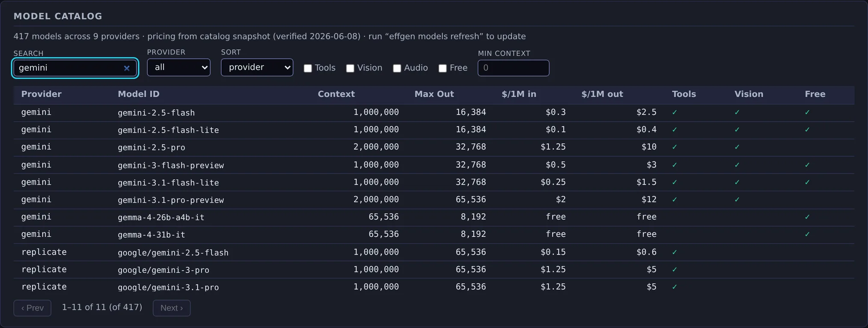Viewport: 868px width, 328px height.
Task: Select the gemini-2.5-flash-lite model ID
Action: tap(168, 130)
